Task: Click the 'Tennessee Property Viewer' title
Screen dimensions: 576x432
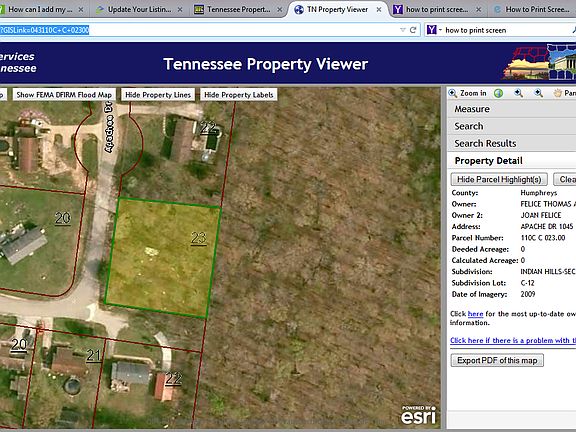Action: 265,64
